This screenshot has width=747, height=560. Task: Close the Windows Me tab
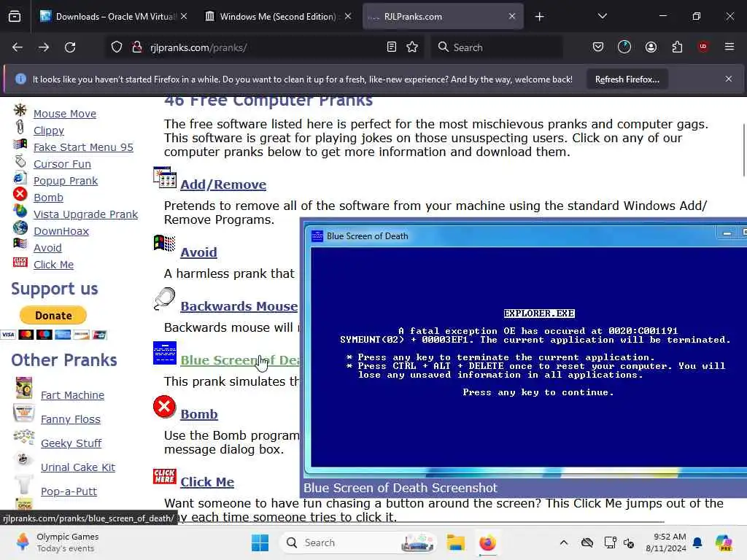348,17
